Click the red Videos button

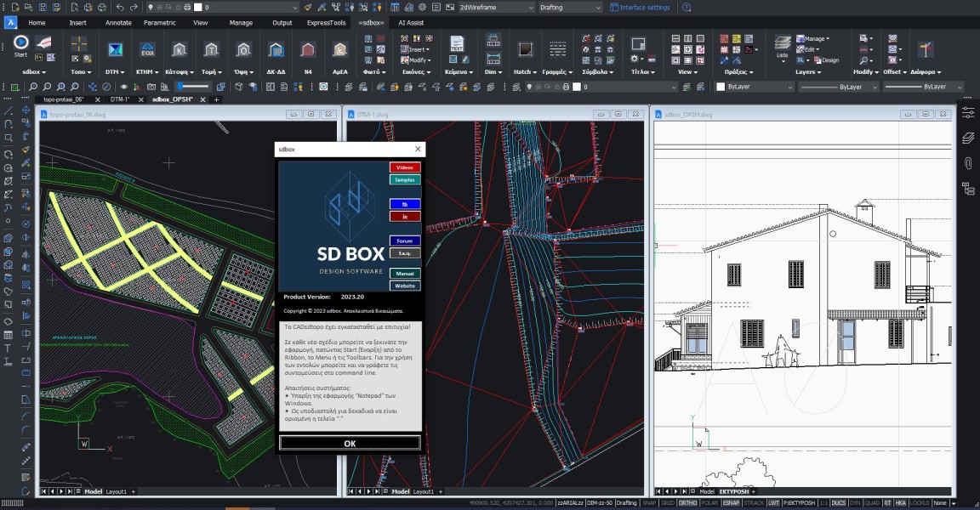point(405,167)
